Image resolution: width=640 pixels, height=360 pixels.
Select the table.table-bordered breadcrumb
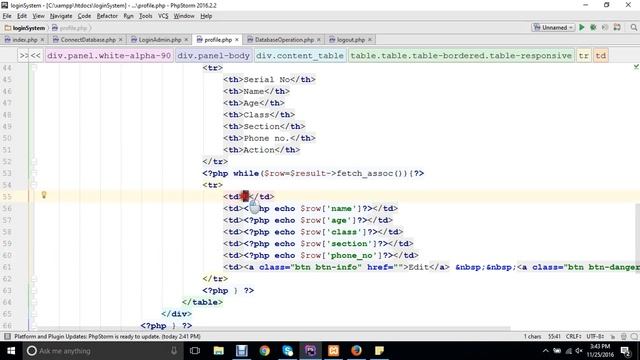[461, 56]
